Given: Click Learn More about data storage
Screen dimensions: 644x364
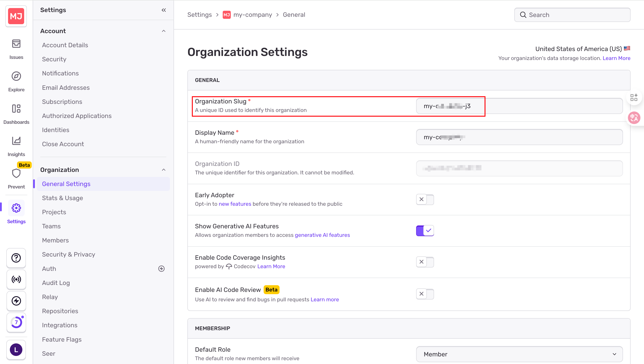Looking at the screenshot, I should point(616,58).
